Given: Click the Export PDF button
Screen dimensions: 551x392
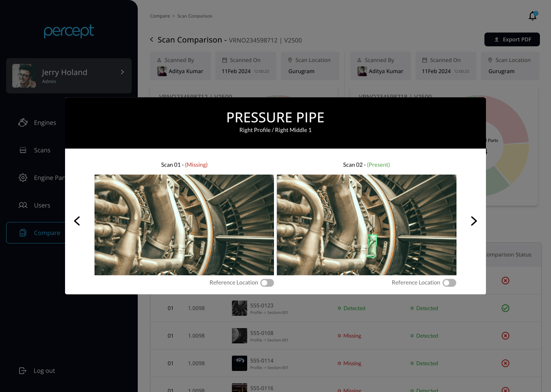Looking at the screenshot, I should pyautogui.click(x=512, y=39).
